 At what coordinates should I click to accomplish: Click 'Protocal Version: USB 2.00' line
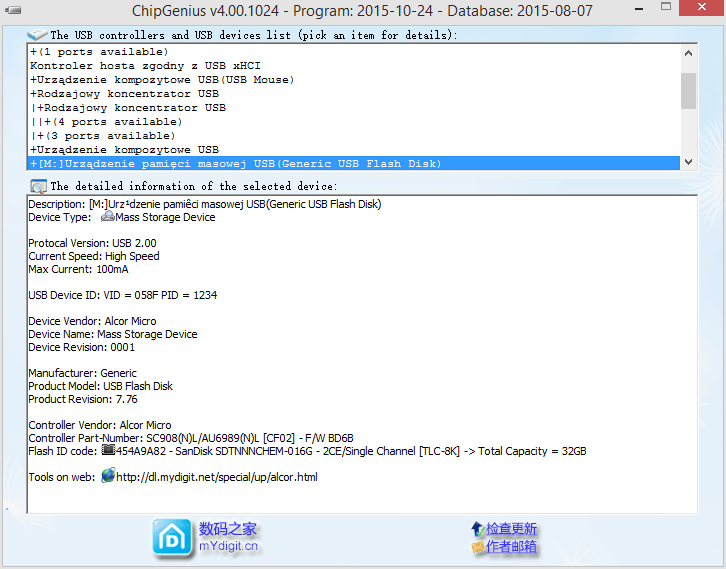[x=92, y=243]
